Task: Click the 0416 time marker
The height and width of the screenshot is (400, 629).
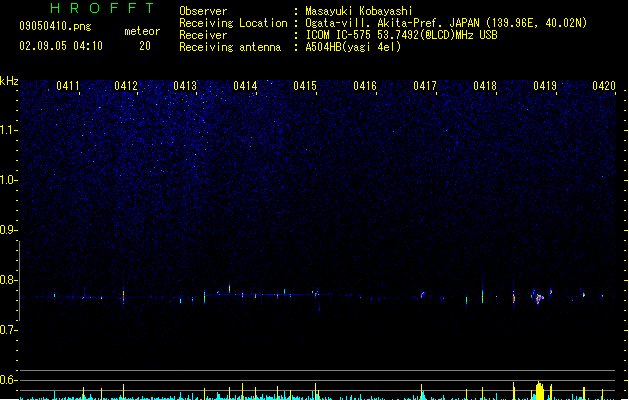Action: pos(365,86)
